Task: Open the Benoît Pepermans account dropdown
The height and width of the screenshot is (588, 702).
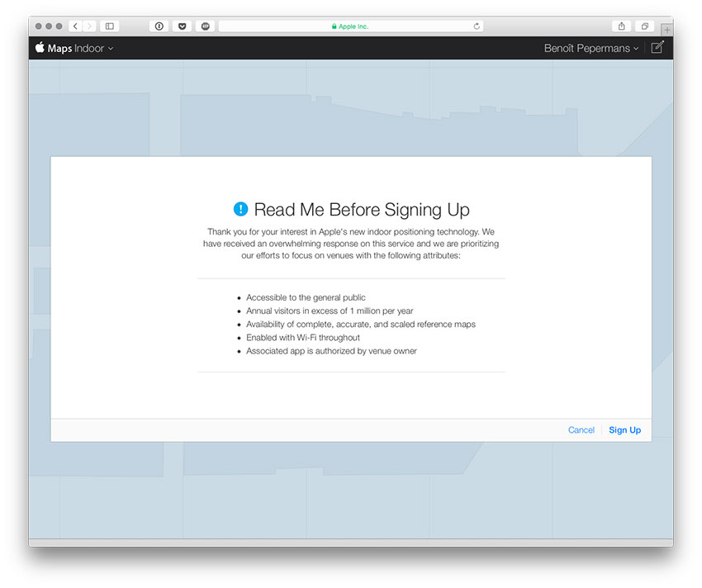Action: pyautogui.click(x=591, y=48)
